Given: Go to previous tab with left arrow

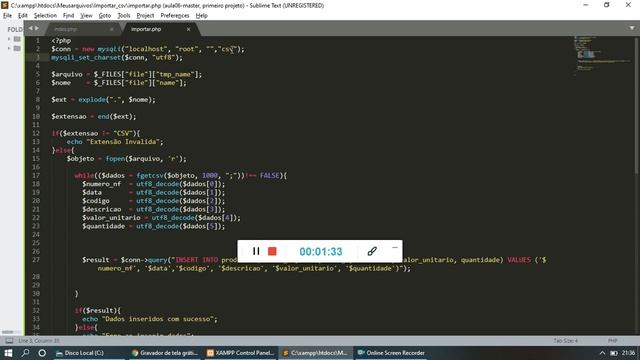Looking at the screenshot, I should pyautogui.click(x=30, y=28).
